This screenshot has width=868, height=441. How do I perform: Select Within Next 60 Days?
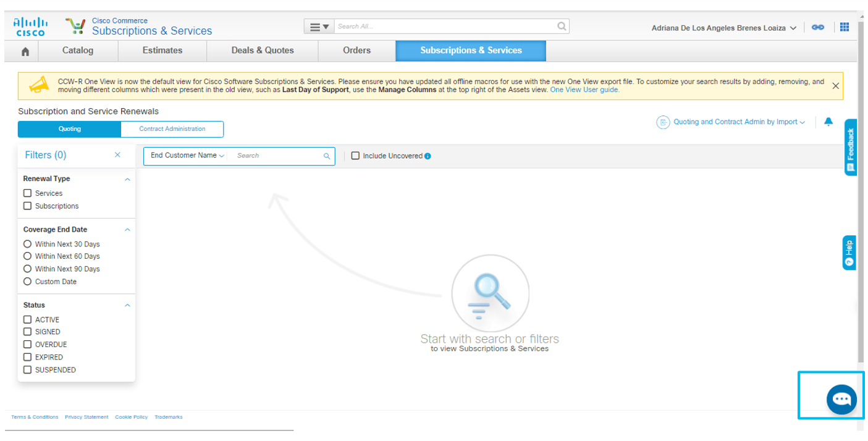27,256
